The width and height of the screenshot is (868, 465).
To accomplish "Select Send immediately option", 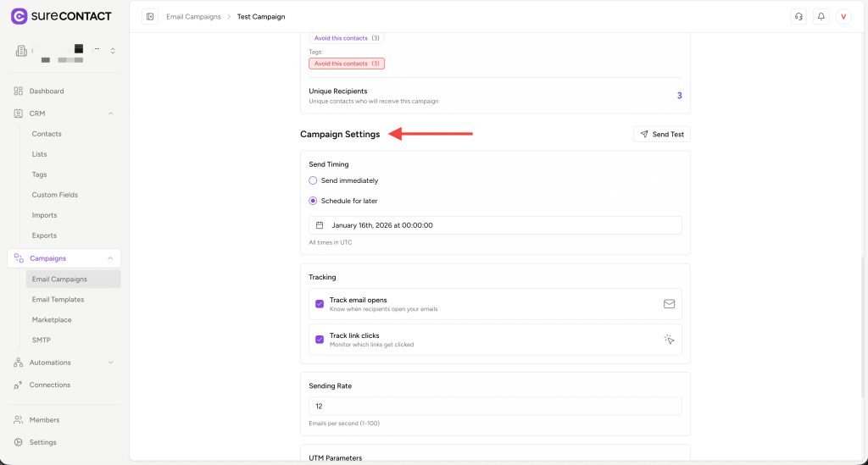I will point(313,180).
